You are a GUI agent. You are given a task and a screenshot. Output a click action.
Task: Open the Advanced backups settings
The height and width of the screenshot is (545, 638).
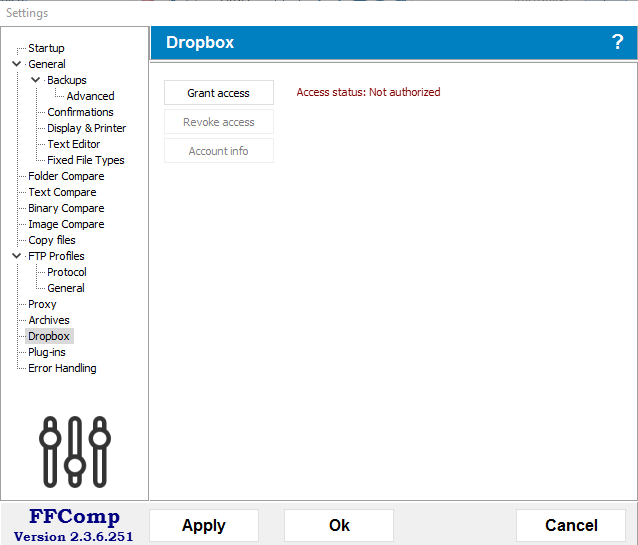click(90, 96)
